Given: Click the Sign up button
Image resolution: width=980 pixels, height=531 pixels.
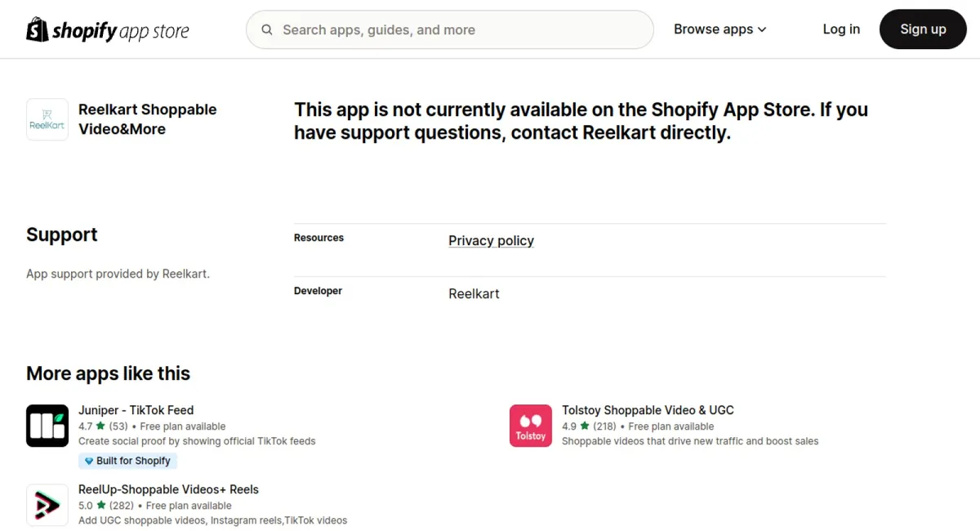Looking at the screenshot, I should (x=923, y=29).
